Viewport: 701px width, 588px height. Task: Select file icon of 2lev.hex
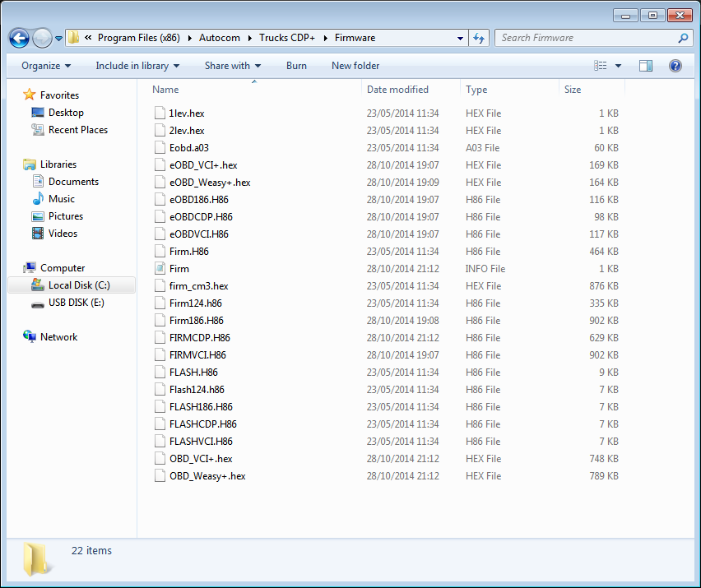point(160,131)
